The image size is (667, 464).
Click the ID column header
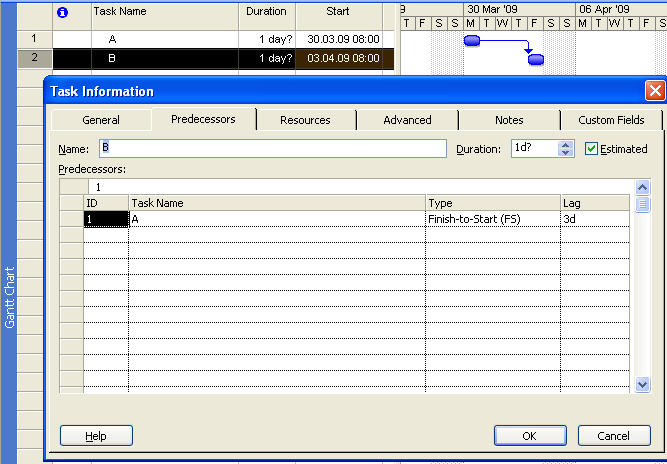tap(106, 203)
